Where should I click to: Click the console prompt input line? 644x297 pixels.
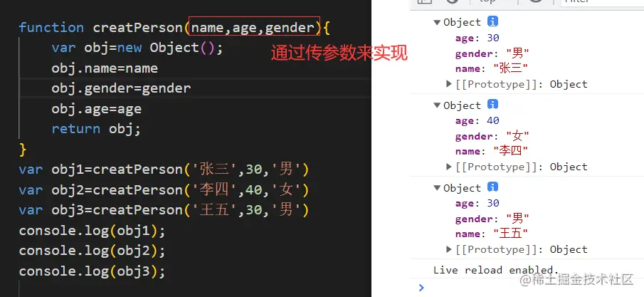pyautogui.click(x=527, y=287)
